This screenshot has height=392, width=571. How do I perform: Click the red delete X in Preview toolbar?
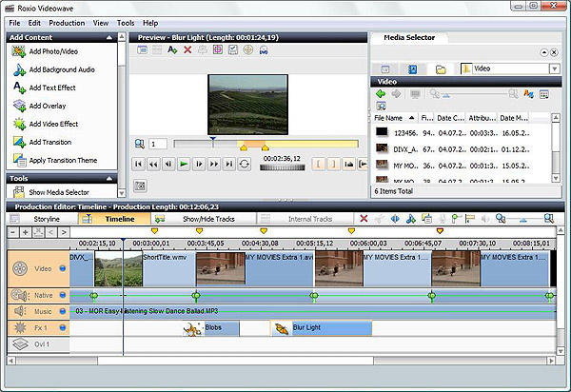coord(187,49)
